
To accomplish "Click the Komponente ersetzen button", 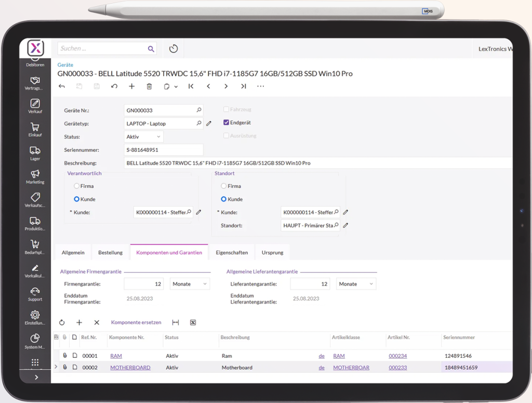I will click(136, 322).
